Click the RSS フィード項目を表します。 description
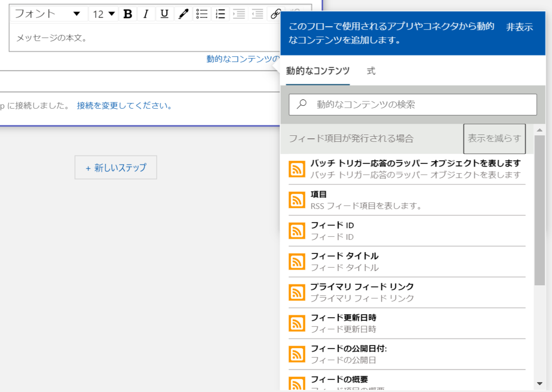This screenshot has width=552, height=392. tap(366, 206)
